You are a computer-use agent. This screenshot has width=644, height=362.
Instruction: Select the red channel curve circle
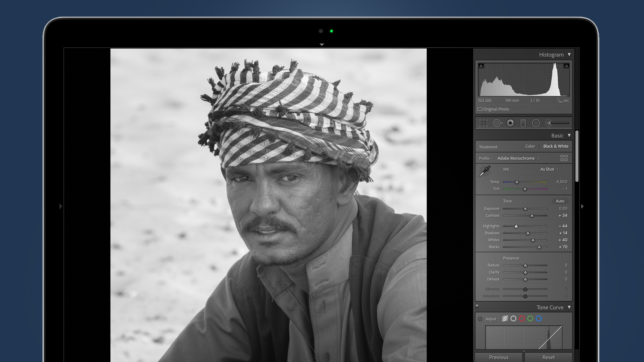click(522, 319)
